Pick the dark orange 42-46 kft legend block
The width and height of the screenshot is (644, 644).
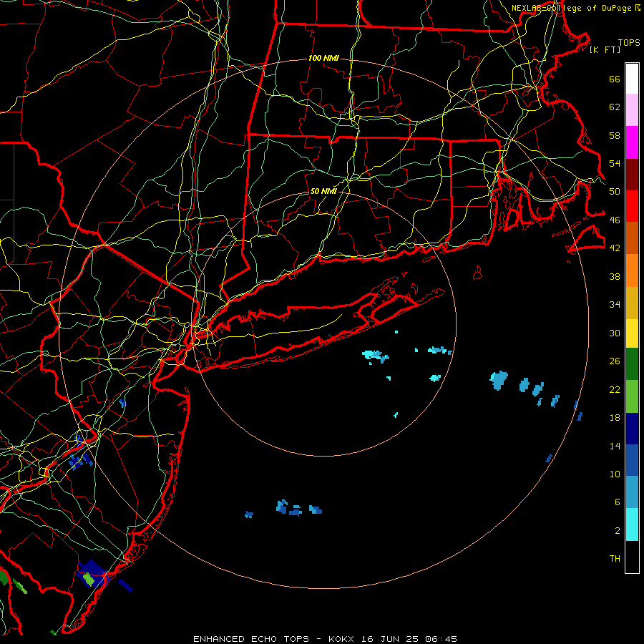coord(632,238)
